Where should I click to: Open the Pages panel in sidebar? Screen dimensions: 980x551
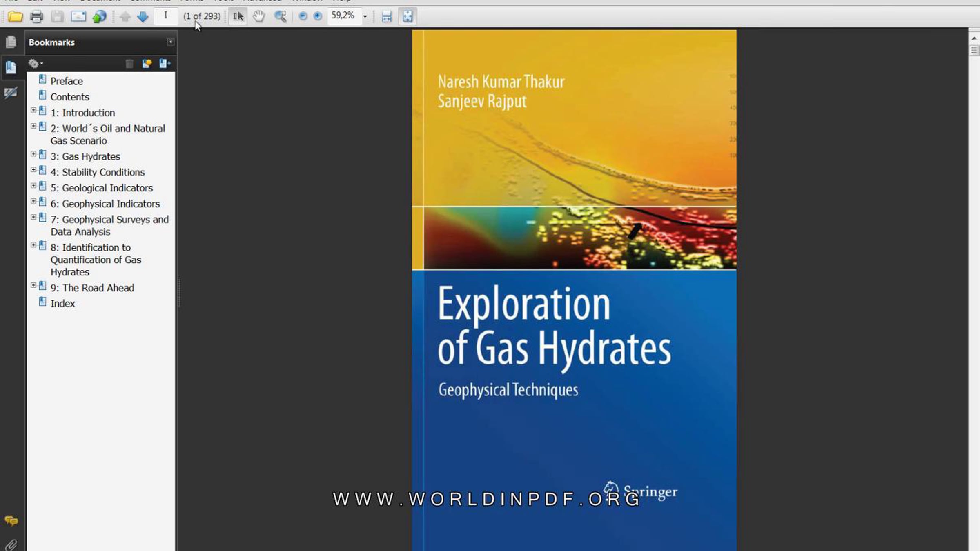(11, 42)
